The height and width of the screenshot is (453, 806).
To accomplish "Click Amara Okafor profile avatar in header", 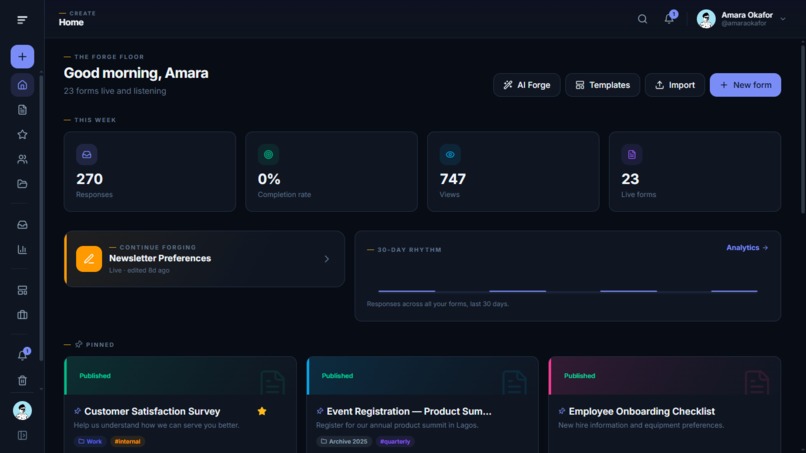I will pos(706,19).
